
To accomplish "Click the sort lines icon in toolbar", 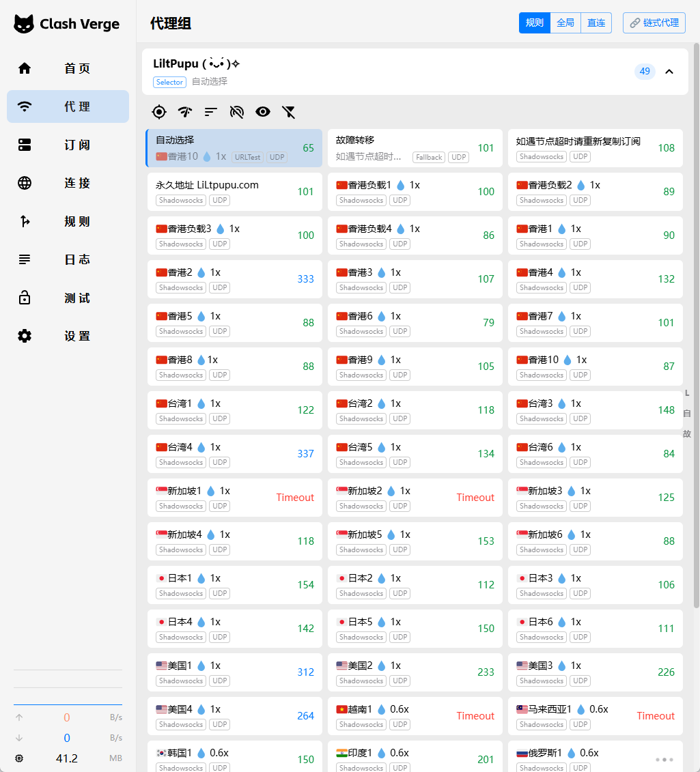I will click(211, 112).
